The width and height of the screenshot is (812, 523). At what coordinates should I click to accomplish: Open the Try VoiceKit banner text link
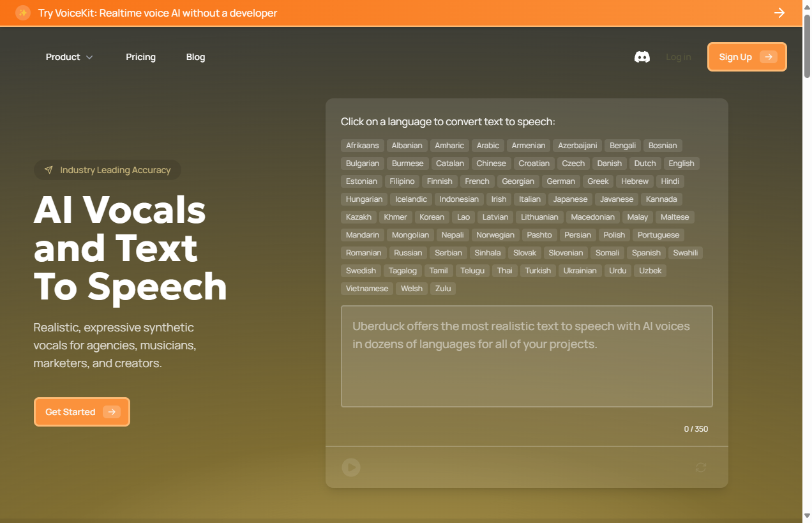[x=158, y=13]
